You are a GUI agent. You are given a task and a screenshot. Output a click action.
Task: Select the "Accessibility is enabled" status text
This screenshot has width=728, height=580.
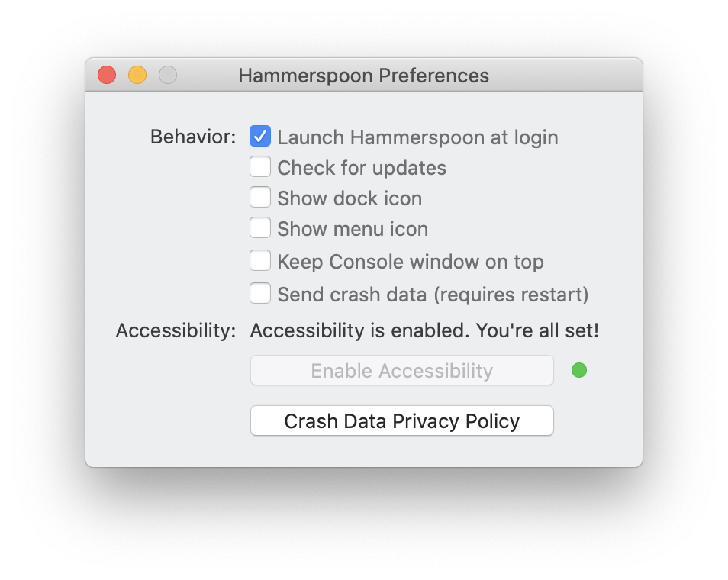424,331
